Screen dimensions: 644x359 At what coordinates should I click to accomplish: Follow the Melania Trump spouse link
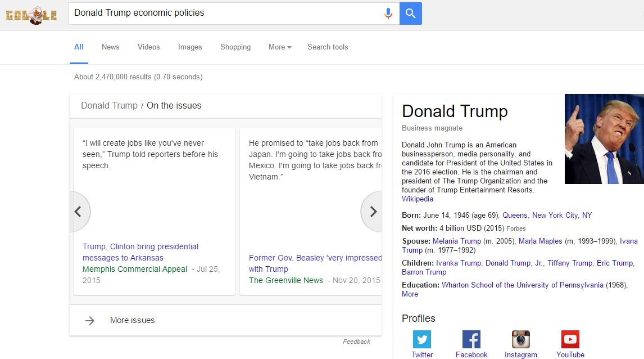click(x=457, y=241)
